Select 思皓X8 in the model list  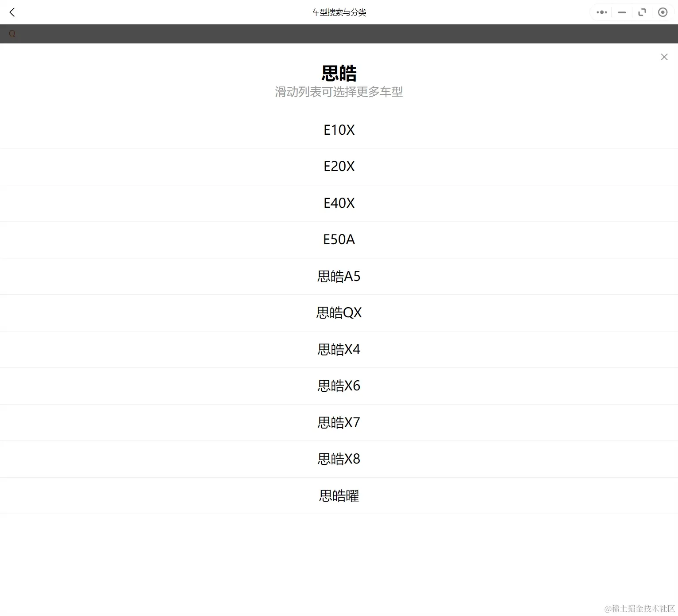pos(339,459)
